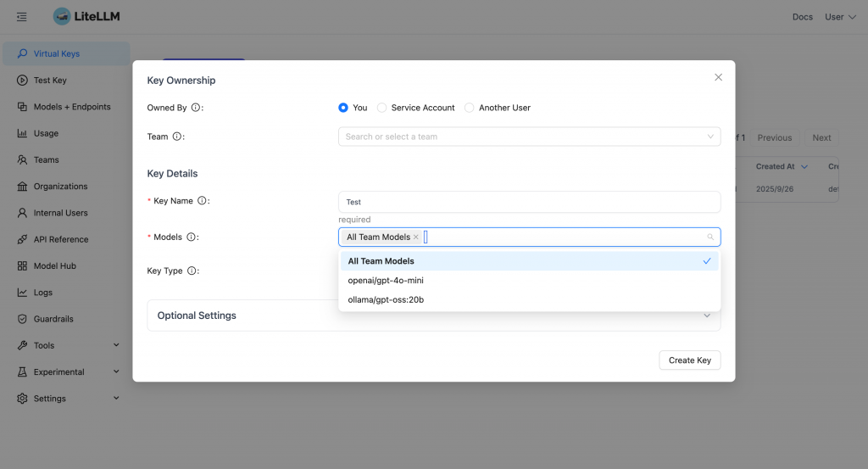Select the You ownership radio button
This screenshot has width=868, height=469.
click(343, 108)
